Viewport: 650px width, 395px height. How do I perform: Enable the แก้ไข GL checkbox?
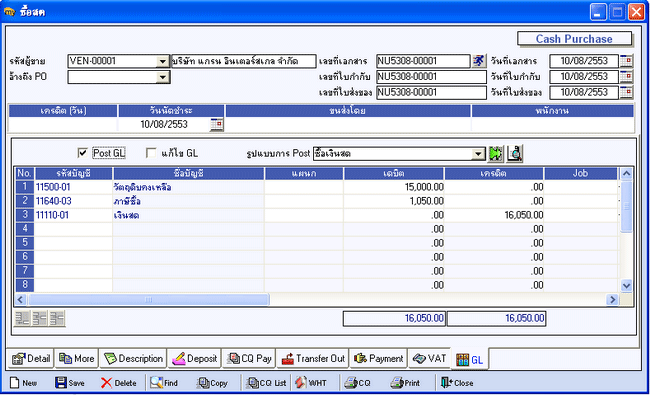151,153
